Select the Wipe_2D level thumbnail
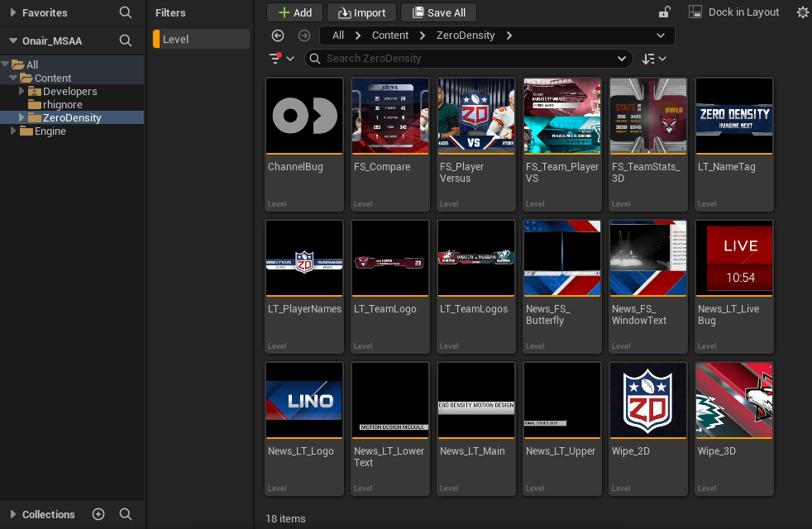This screenshot has width=812, height=529. pos(647,401)
